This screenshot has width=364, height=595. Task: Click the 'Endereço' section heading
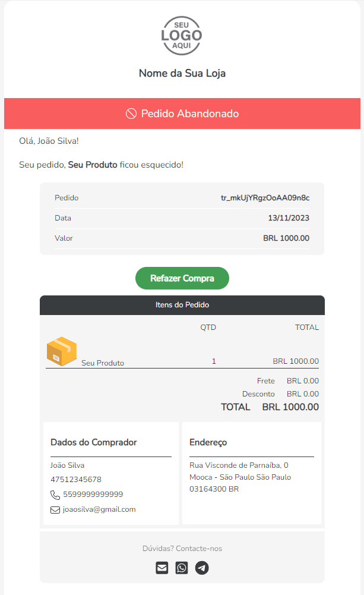click(x=208, y=442)
